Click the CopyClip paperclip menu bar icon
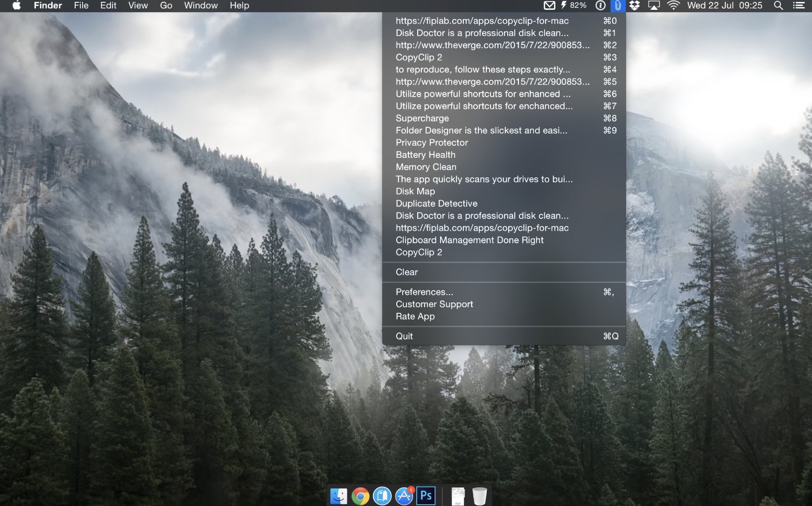This screenshot has width=812, height=506. tap(617, 6)
